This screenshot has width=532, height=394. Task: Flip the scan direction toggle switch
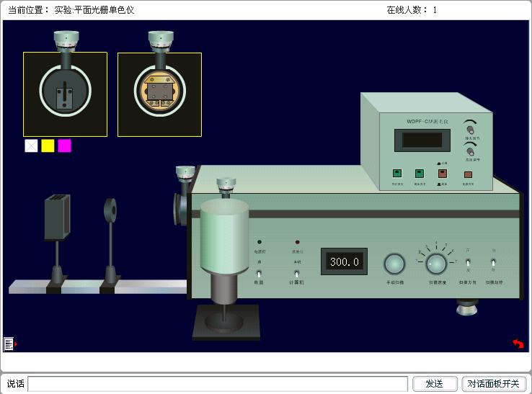click(x=467, y=264)
